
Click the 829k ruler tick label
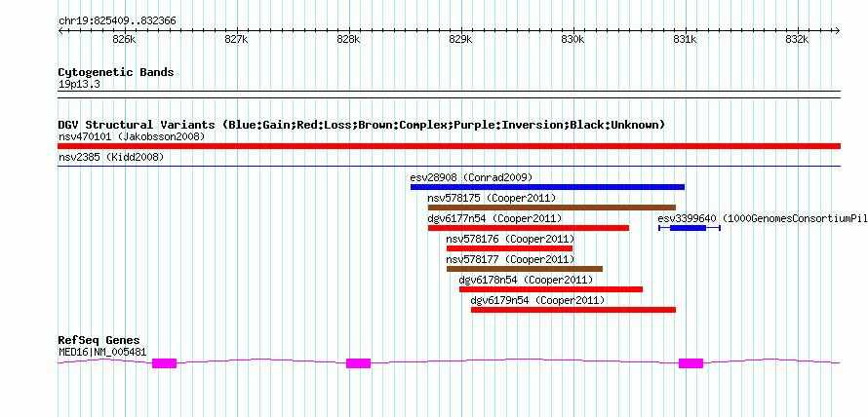[461, 40]
